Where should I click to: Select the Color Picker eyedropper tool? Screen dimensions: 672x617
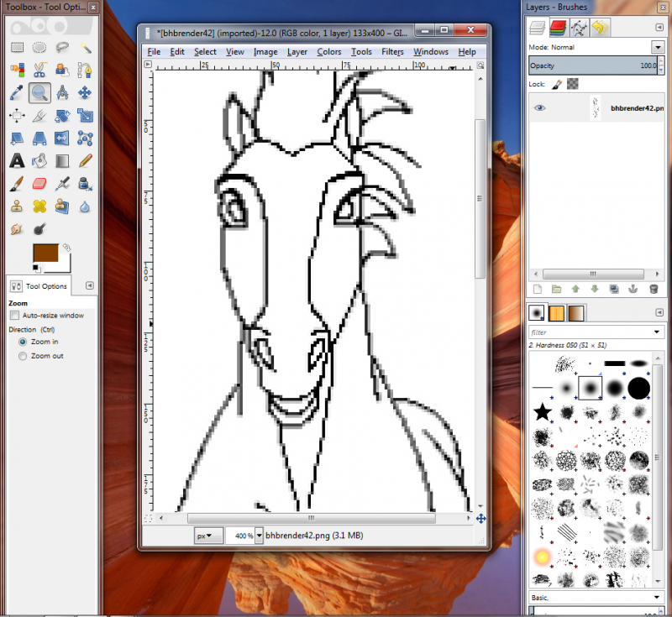point(17,93)
